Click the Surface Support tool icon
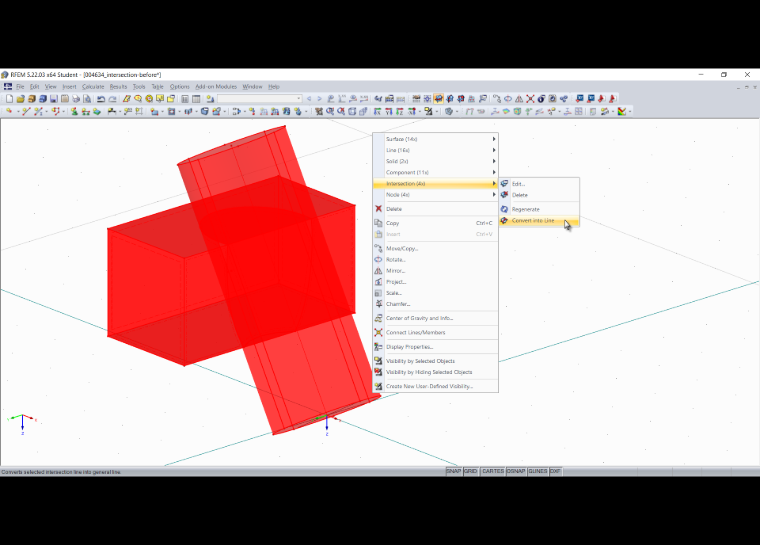760x545 pixels. (x=97, y=112)
